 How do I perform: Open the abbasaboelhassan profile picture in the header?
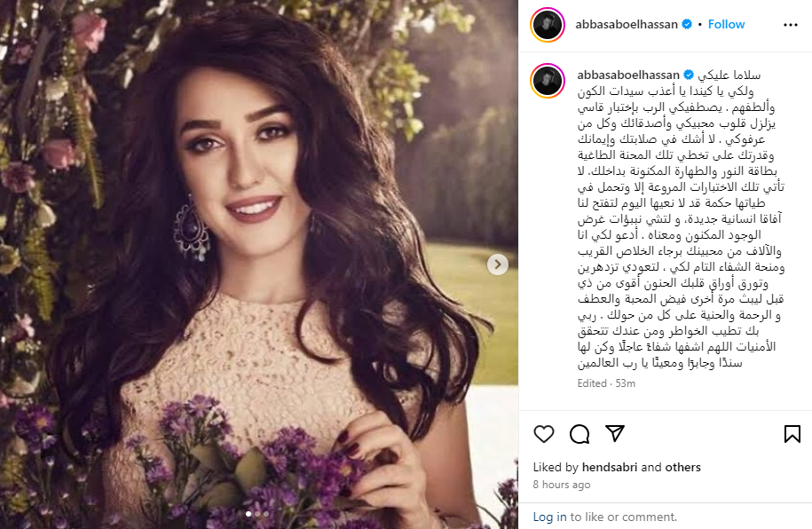[548, 25]
